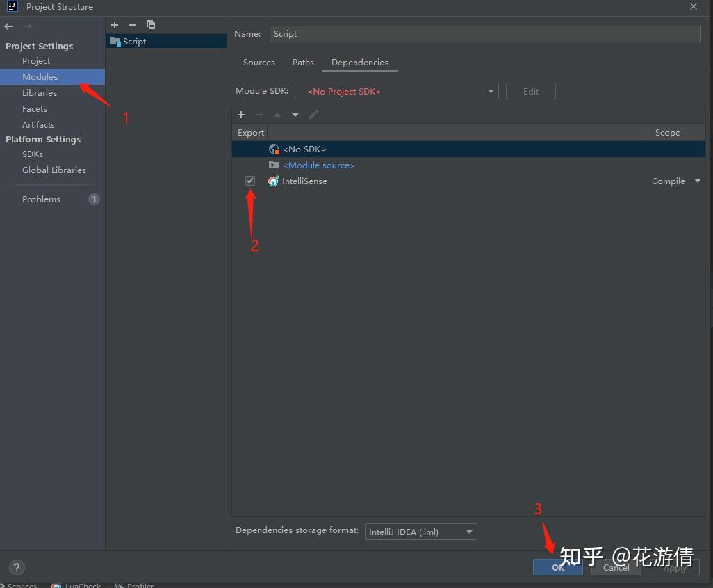Add a new dependency with the plus icon

(x=241, y=114)
